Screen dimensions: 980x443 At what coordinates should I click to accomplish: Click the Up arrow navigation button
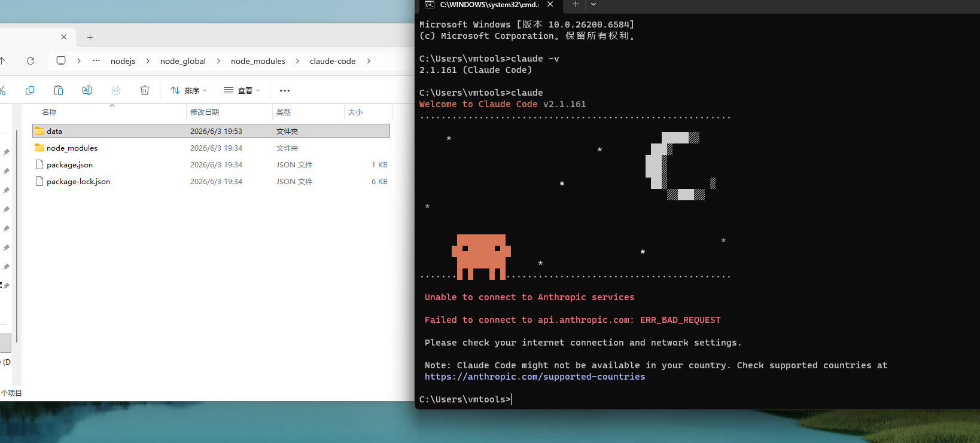coord(2,61)
